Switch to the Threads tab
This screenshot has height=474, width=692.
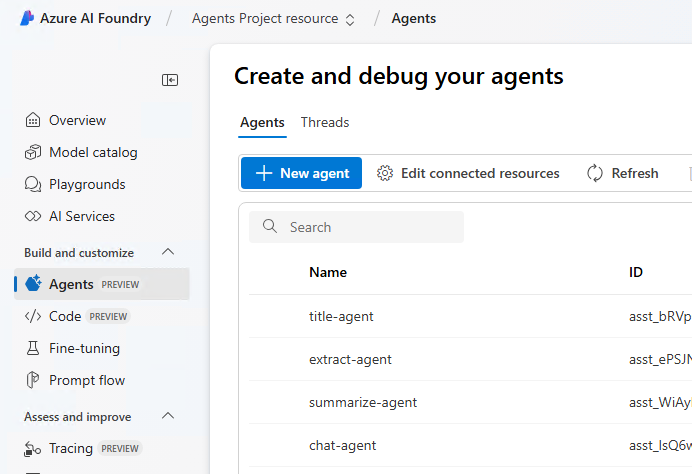[x=325, y=122]
